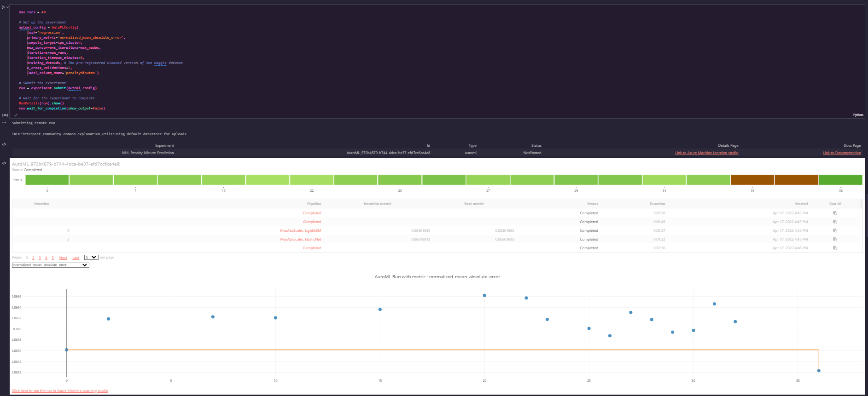Click the widget title AutoML_972b4879-b744-4dca-be37-efd7cc6ce4e8
Viewport: 868px width, 396px height.
click(x=66, y=164)
